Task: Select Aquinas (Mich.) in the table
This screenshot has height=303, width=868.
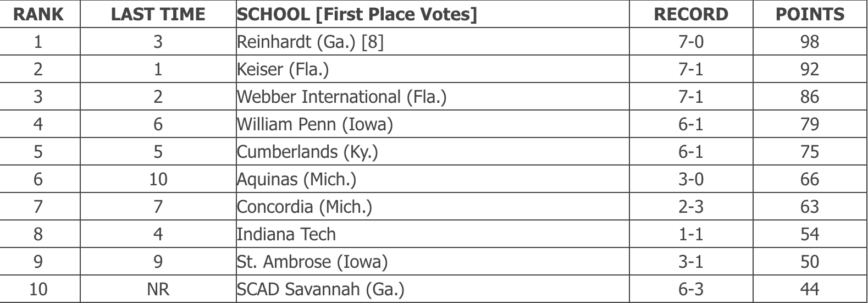Action: point(296,179)
